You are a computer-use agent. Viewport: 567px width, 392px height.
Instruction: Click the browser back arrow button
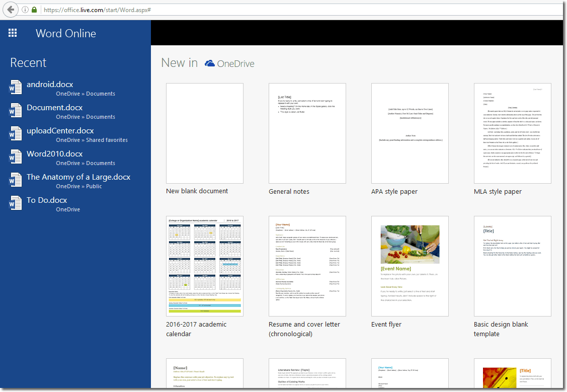pyautogui.click(x=11, y=10)
